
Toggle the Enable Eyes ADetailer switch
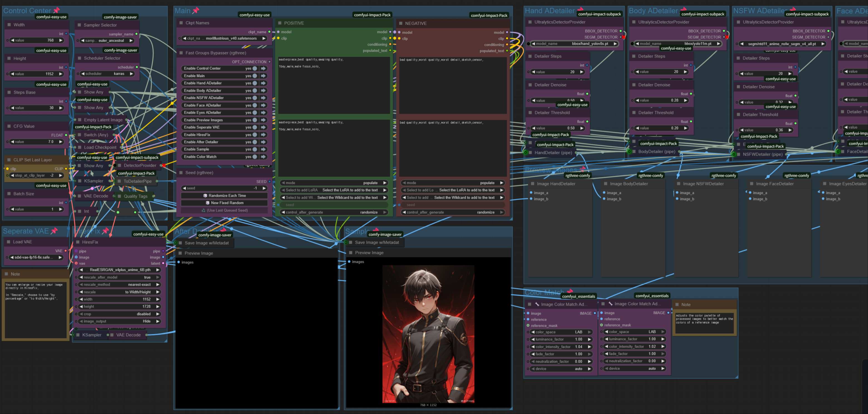pyautogui.click(x=255, y=113)
